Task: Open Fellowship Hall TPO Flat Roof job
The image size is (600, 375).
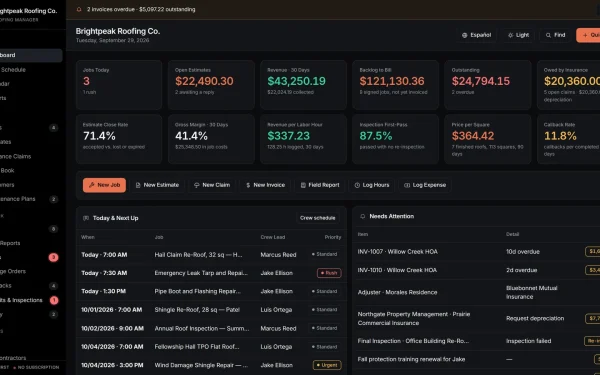Action: click(211, 347)
